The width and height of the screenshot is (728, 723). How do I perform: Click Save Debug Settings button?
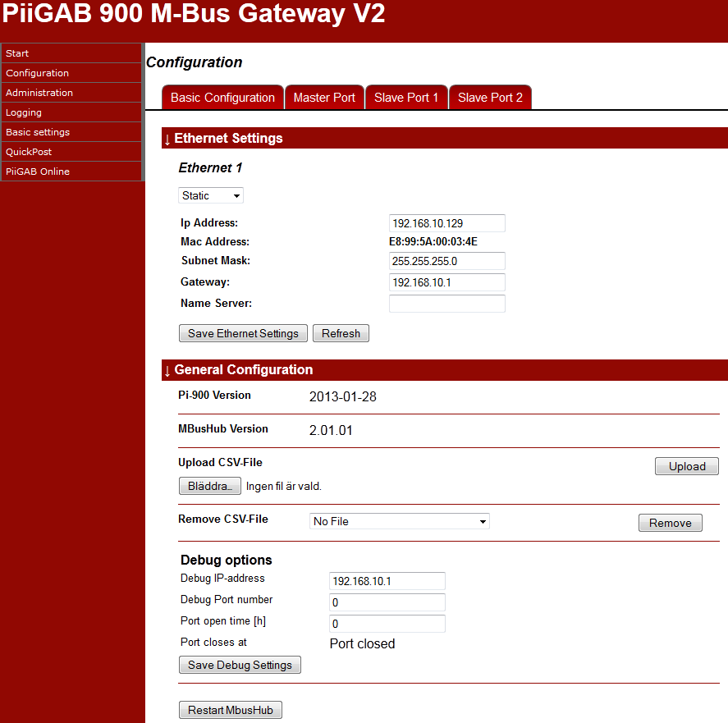[x=240, y=665]
